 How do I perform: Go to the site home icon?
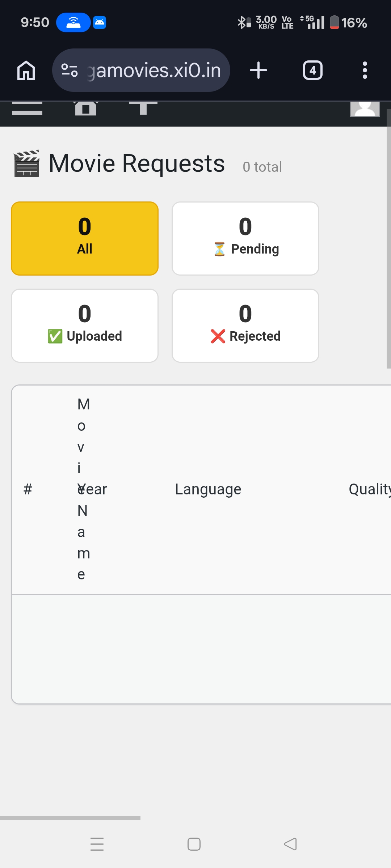click(86, 109)
